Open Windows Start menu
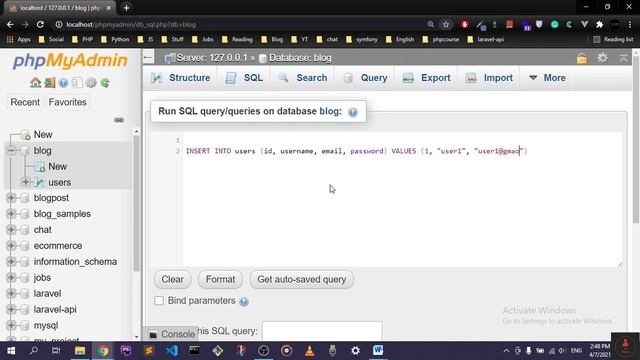 [x=11, y=351]
